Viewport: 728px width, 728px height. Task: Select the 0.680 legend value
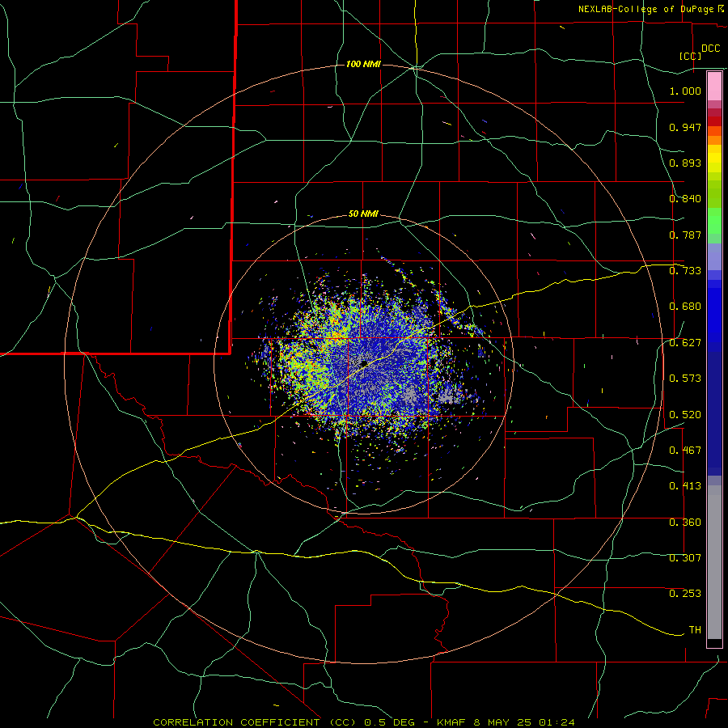[685, 307]
